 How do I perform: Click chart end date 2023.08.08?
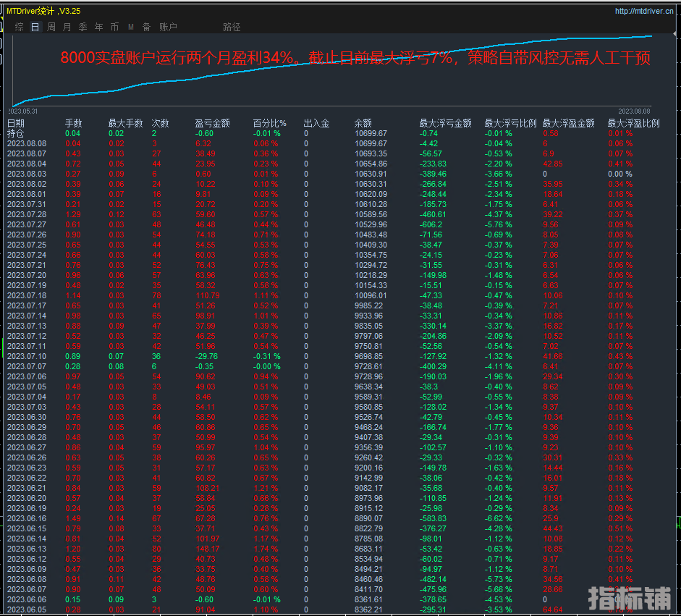[635, 111]
